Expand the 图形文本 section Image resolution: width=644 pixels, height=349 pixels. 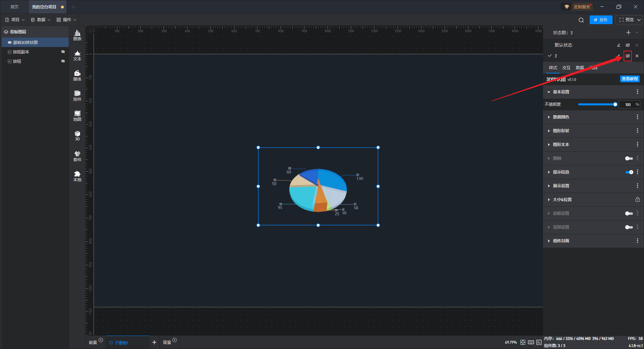point(549,145)
